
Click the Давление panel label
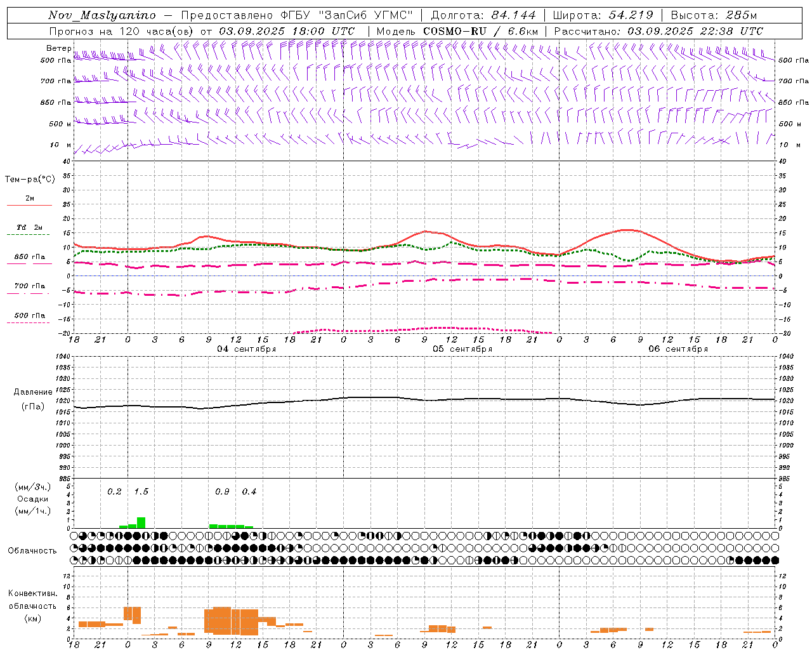(x=32, y=392)
